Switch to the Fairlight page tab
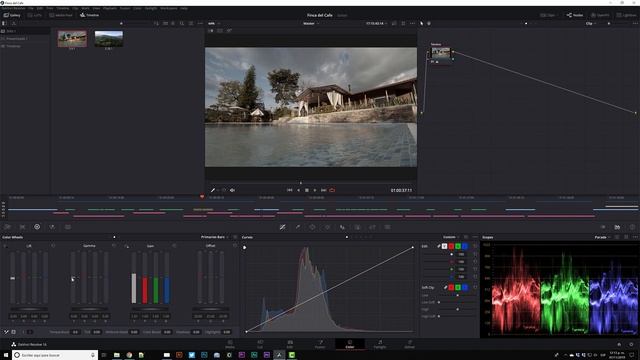 pos(380,344)
